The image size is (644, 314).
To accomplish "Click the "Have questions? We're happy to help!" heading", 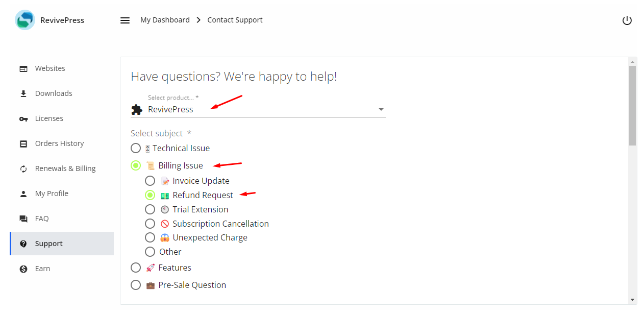I will [234, 77].
